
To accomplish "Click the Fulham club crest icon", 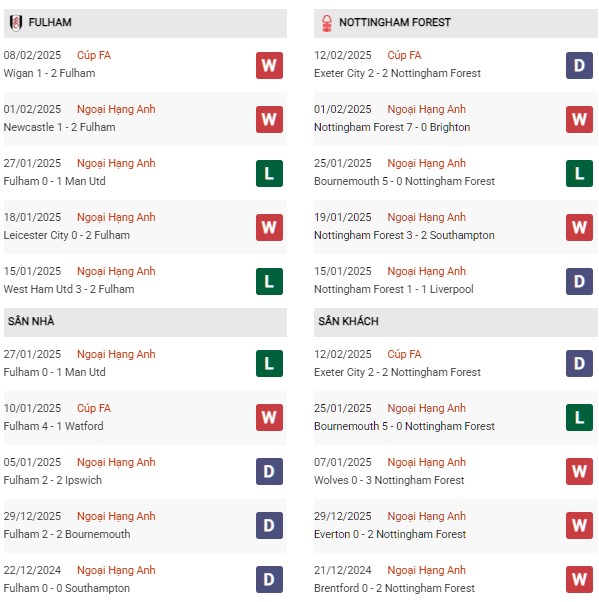I will click(16, 23).
